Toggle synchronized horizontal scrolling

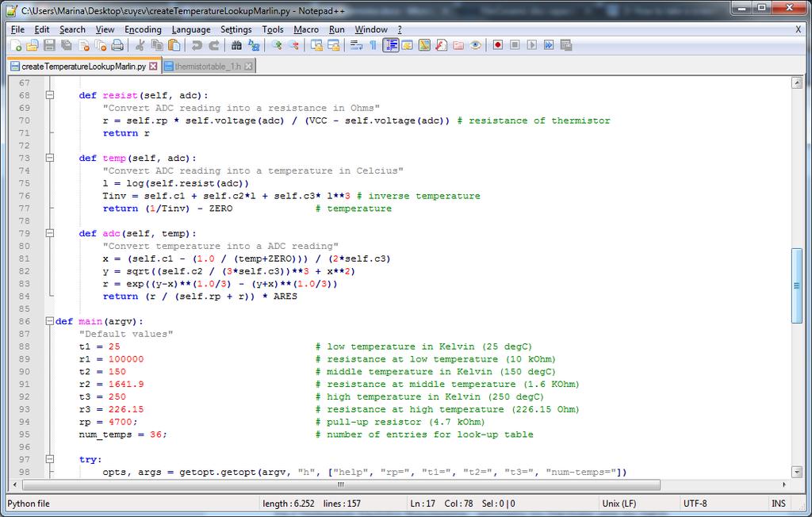point(333,45)
